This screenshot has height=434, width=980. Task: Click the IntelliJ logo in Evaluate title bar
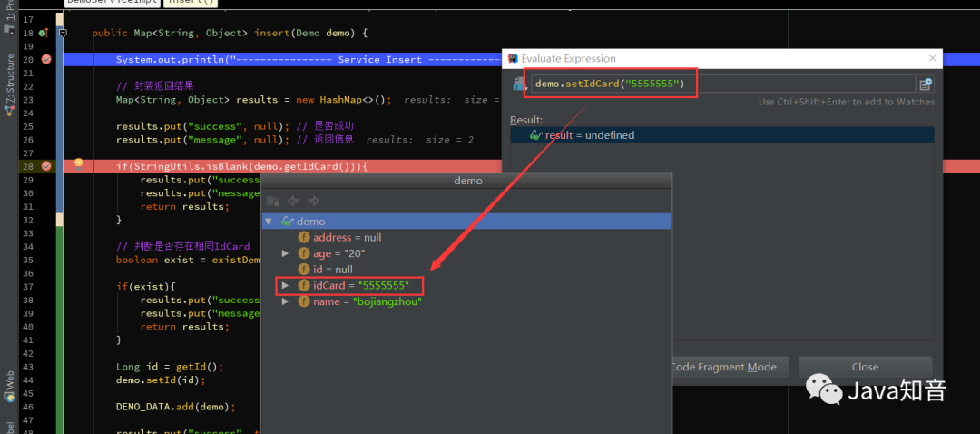click(x=513, y=58)
